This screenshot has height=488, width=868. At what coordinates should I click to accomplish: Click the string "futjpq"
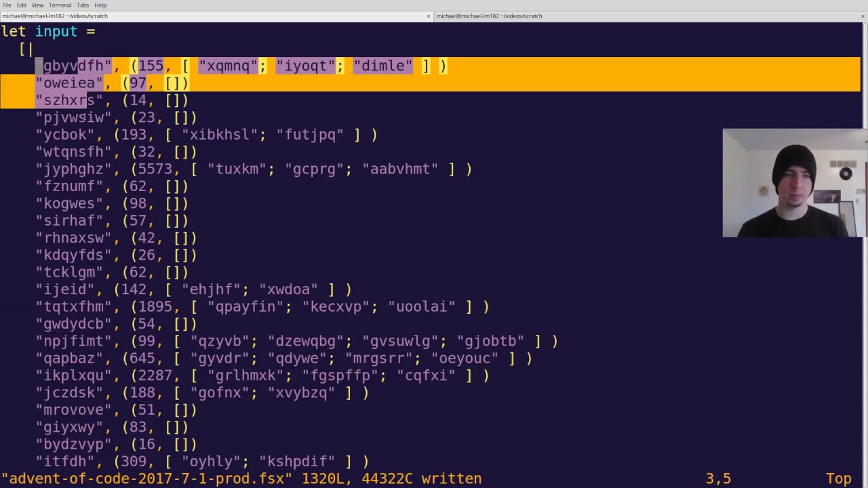(x=310, y=134)
